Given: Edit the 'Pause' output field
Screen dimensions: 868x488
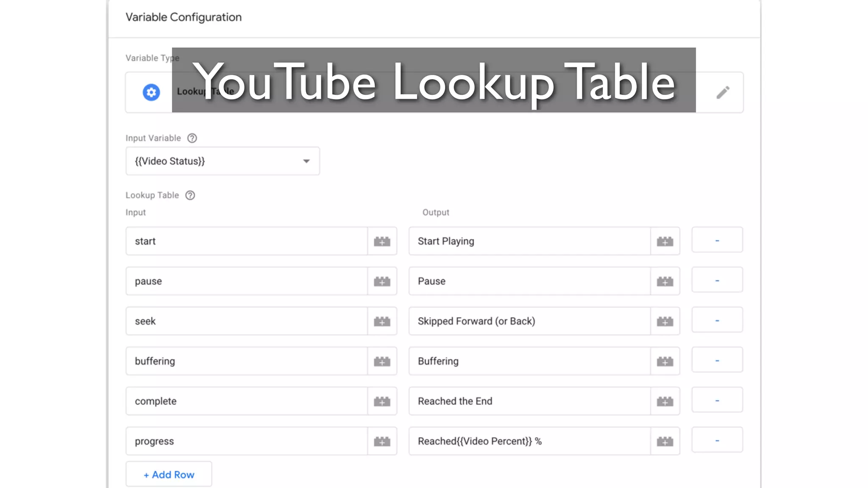Looking at the screenshot, I should tap(530, 281).
